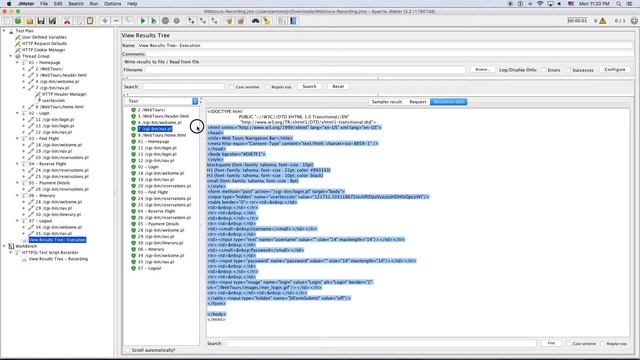Collapse the 04 - Reserve Flight controller
Viewport: 640px width, 360px height.
(17, 164)
